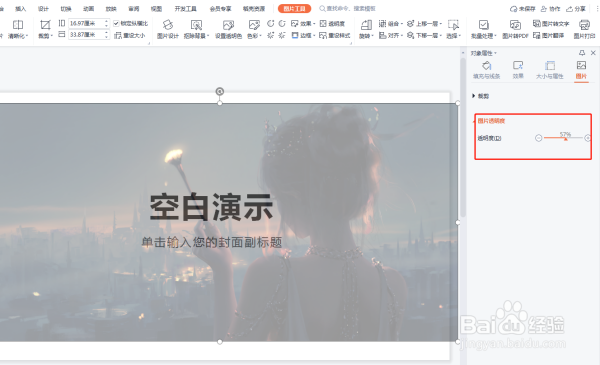Decrease brightness with second sun icon
600x365 pixels.
[x=282, y=35]
